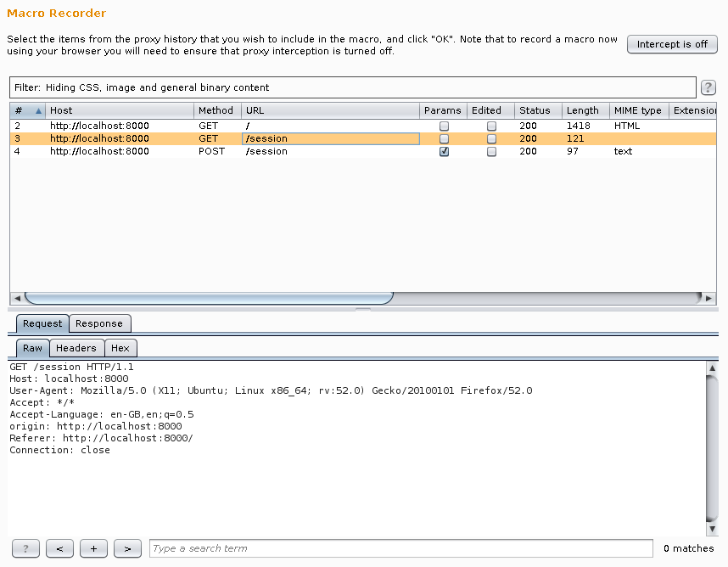Open the Filter settings bar
Viewport: 728px width, 567px height.
click(353, 87)
